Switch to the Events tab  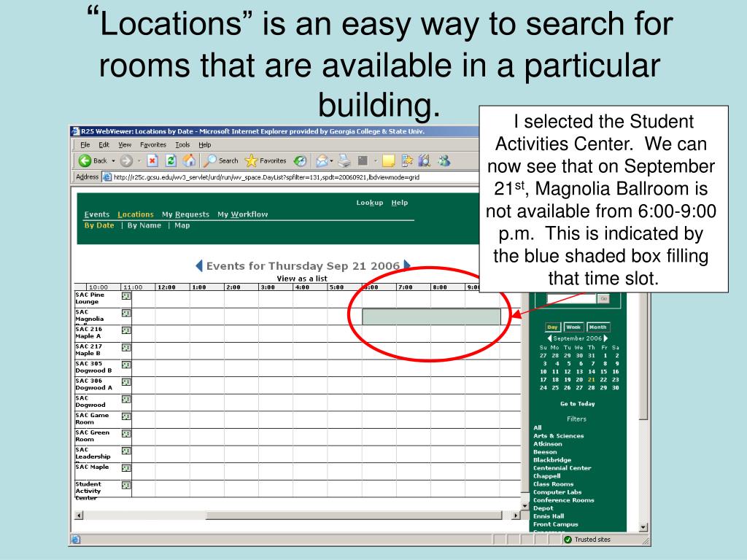point(97,214)
